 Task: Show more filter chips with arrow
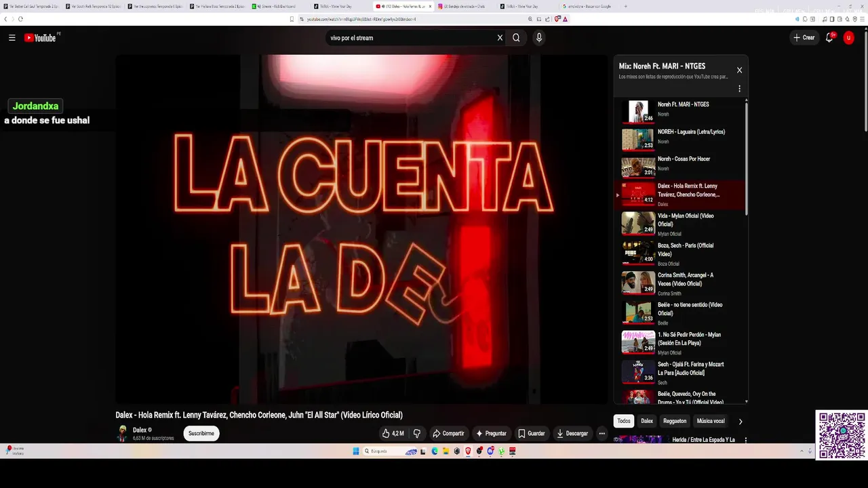point(740,422)
